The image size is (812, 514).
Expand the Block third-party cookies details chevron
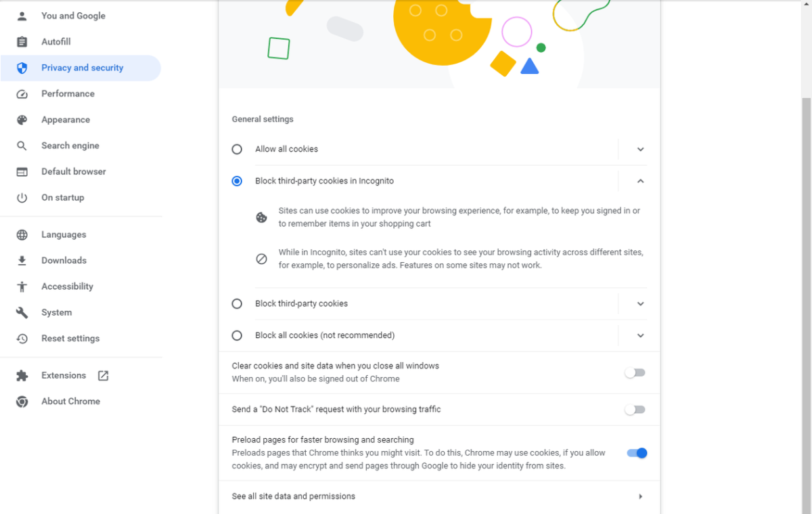tap(640, 304)
